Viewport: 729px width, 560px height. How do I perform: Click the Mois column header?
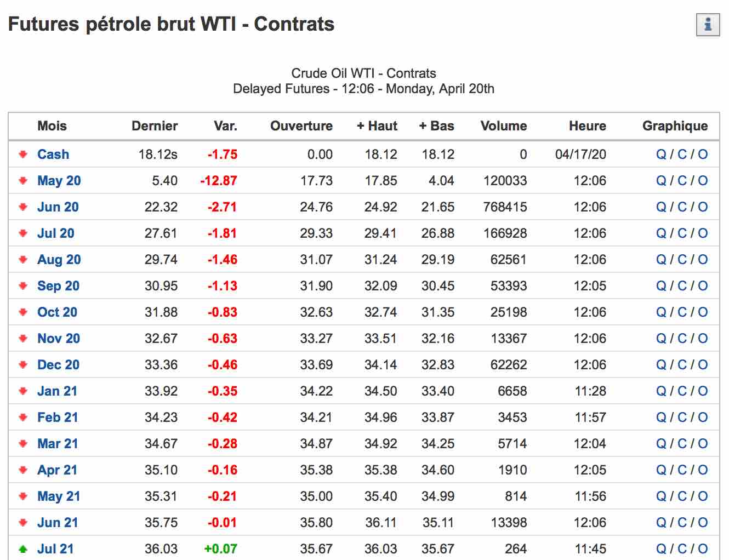pyautogui.click(x=52, y=126)
